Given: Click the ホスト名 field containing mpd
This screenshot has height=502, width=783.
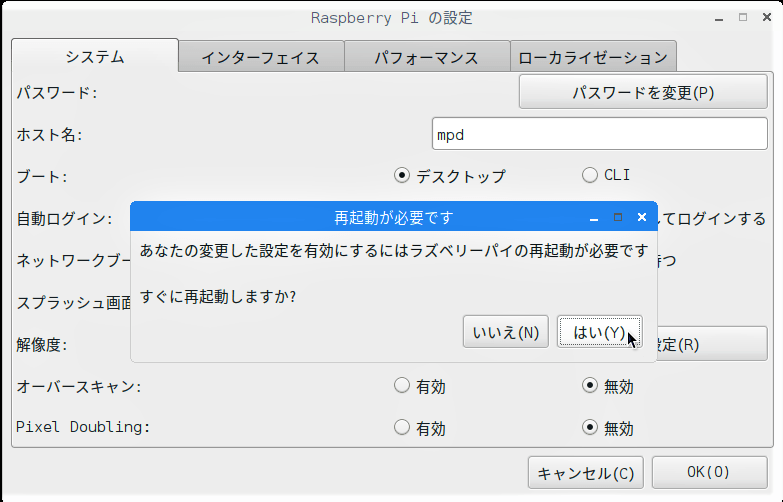Looking at the screenshot, I should pos(599,134).
